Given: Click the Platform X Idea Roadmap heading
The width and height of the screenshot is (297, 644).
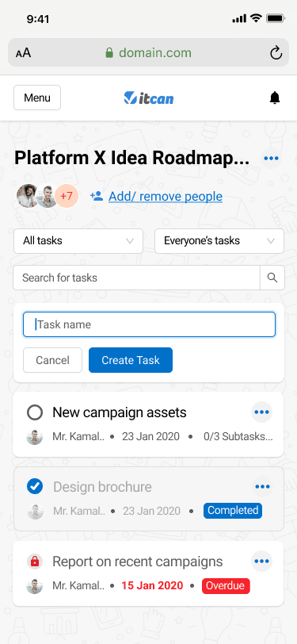Looking at the screenshot, I should (x=131, y=158).
